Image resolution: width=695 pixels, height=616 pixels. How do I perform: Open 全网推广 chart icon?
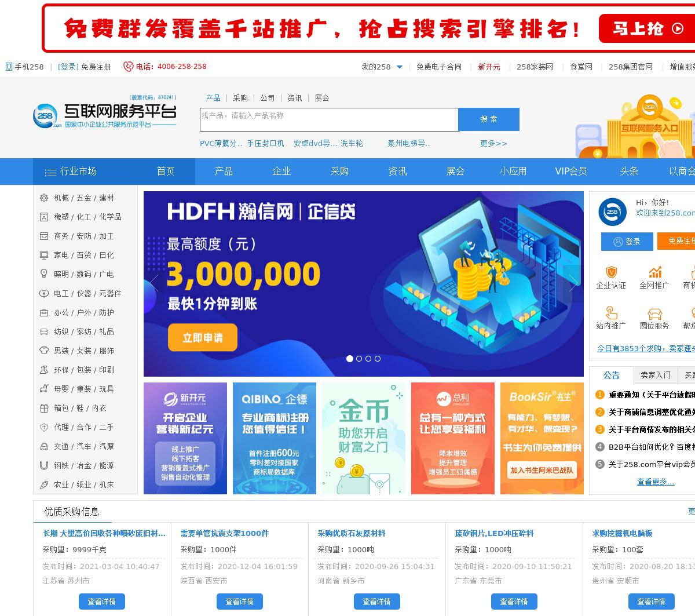coord(654,272)
